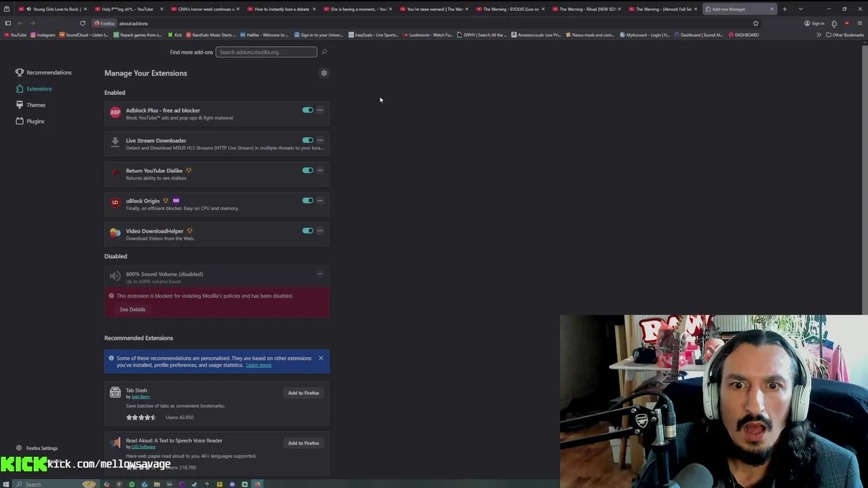The image size is (868, 488).
Task: Click the Adblock Plus ABP icon
Action: point(115,113)
